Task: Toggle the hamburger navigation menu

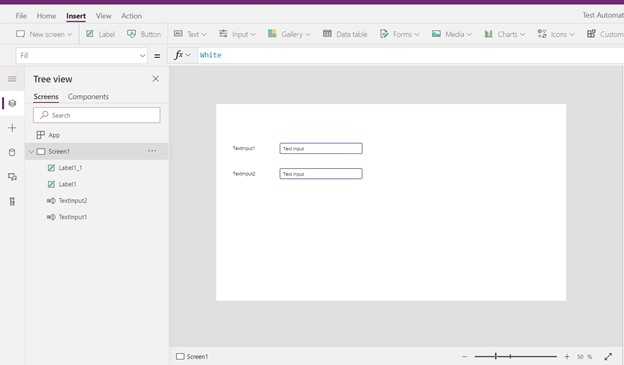Action: tap(12, 79)
